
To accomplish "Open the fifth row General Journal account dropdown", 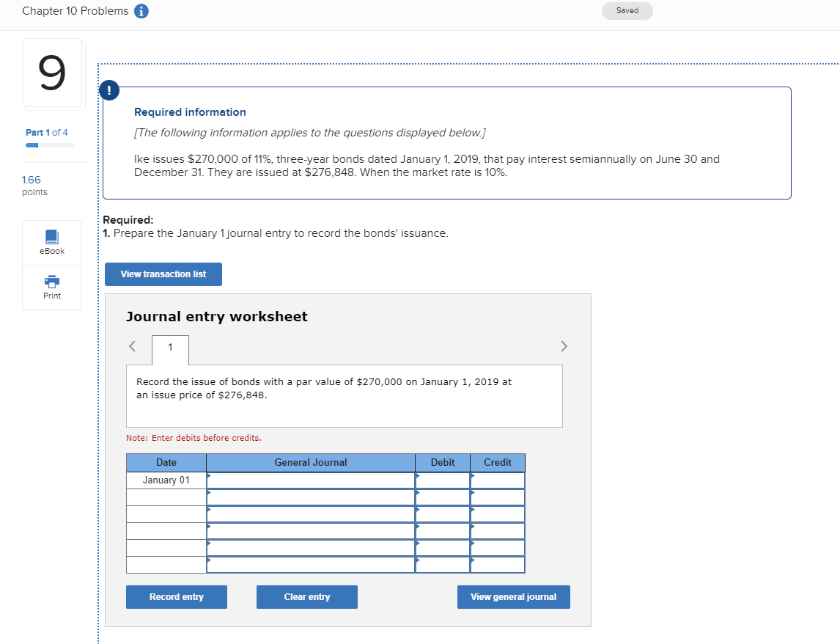I will coord(311,548).
